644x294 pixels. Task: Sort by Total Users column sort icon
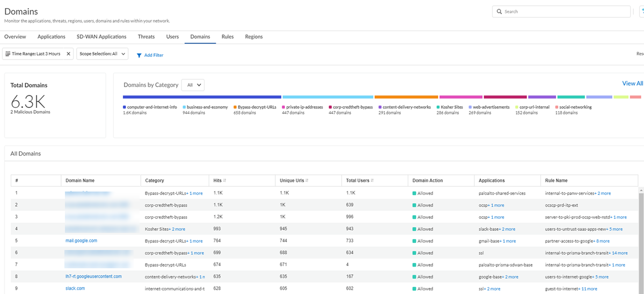[x=372, y=180]
